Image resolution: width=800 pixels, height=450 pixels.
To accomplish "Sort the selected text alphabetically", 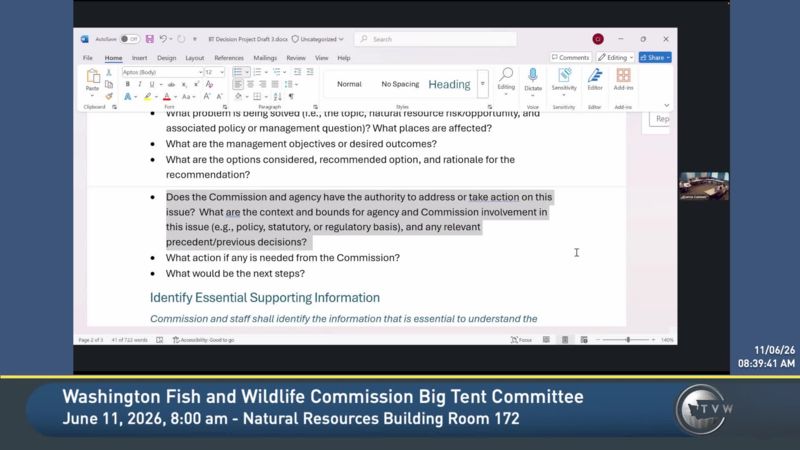I will click(278, 96).
